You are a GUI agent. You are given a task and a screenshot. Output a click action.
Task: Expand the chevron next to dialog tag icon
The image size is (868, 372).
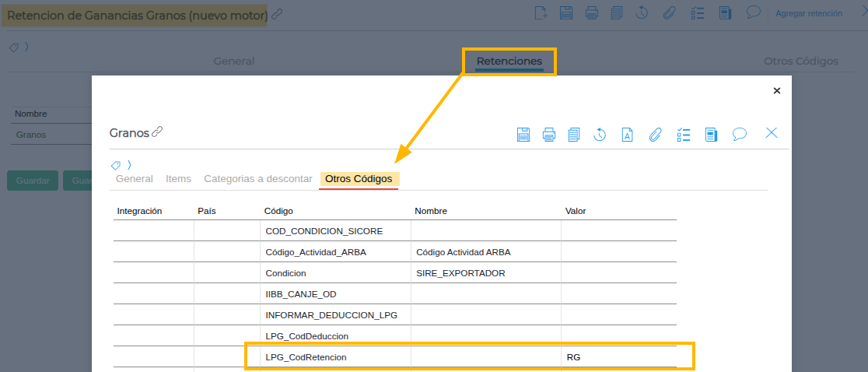tap(129, 165)
